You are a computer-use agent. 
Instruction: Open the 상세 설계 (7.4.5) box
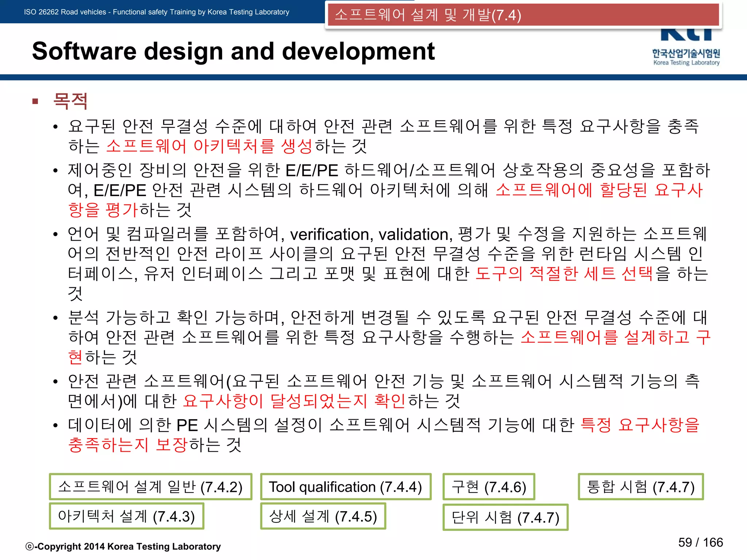coord(323,516)
